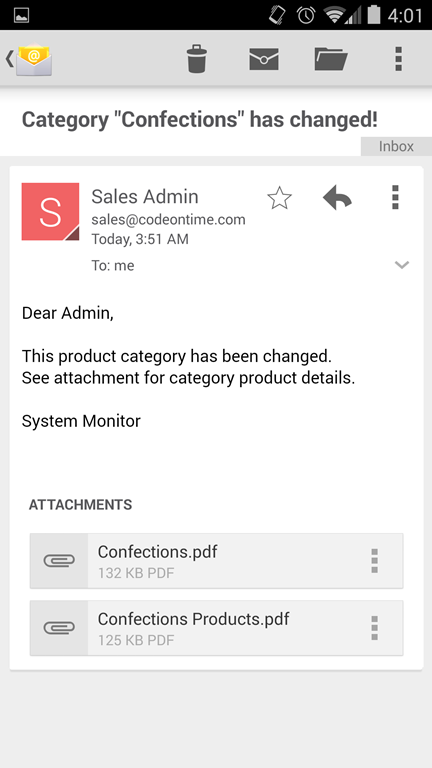The image size is (432, 768).
Task: Open the message options three-dot menu
Action: (x=396, y=197)
